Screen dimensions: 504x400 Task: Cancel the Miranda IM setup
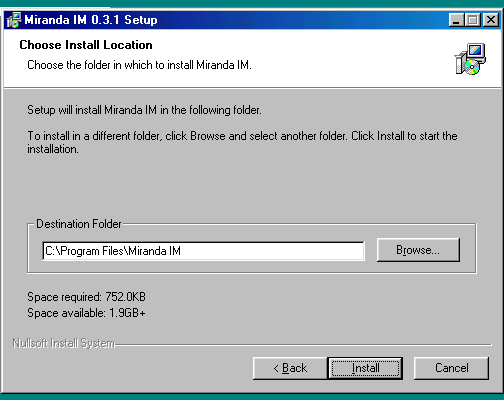451,368
